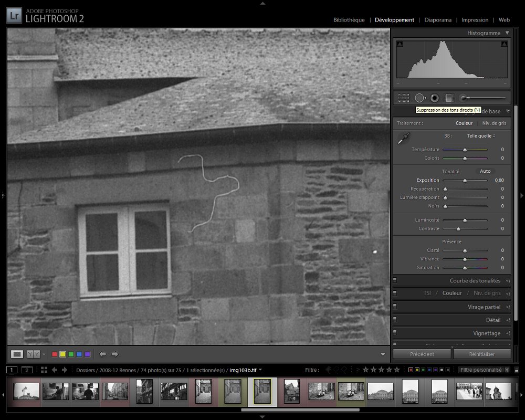Image resolution: width=525 pixels, height=420 pixels.
Task: Select the Red Eye Correction tool
Action: pyautogui.click(x=435, y=98)
